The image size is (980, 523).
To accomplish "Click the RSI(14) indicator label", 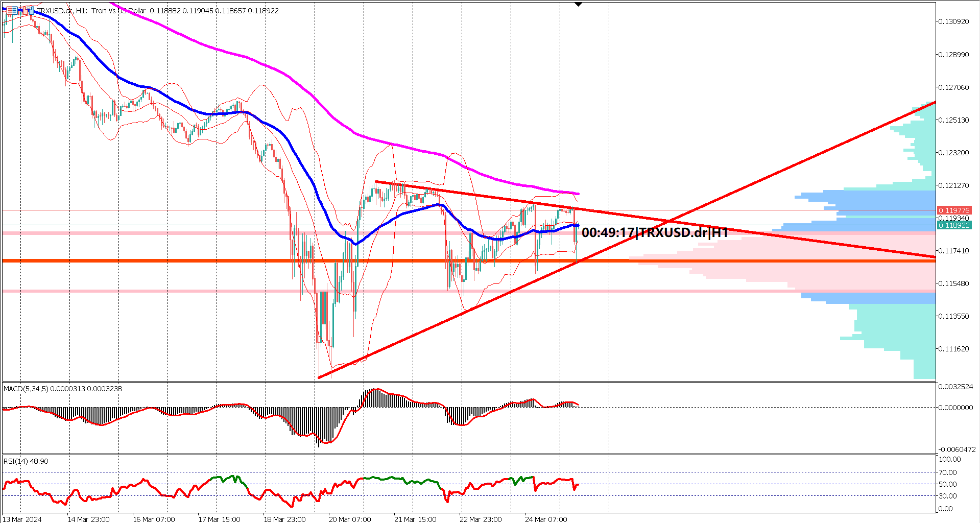I will (x=26, y=461).
